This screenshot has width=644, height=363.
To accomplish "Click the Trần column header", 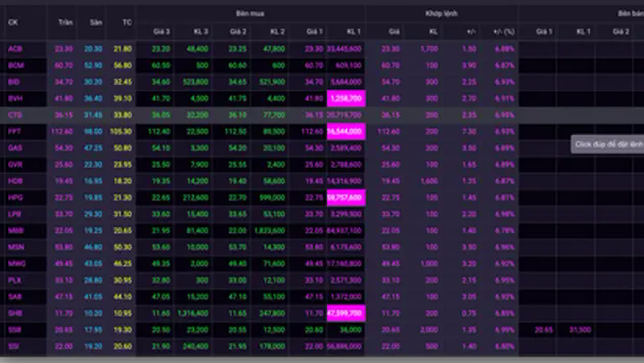I will tap(65, 22).
